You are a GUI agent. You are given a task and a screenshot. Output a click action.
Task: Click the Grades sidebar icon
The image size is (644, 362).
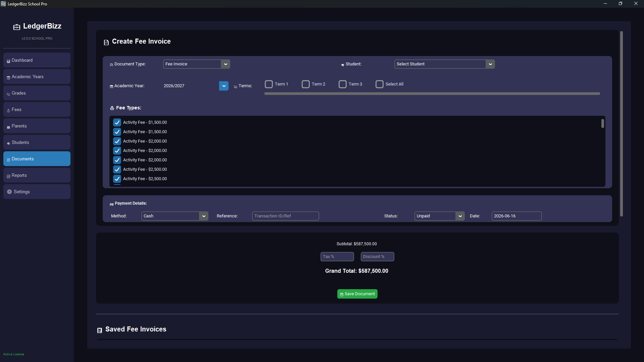point(8,94)
